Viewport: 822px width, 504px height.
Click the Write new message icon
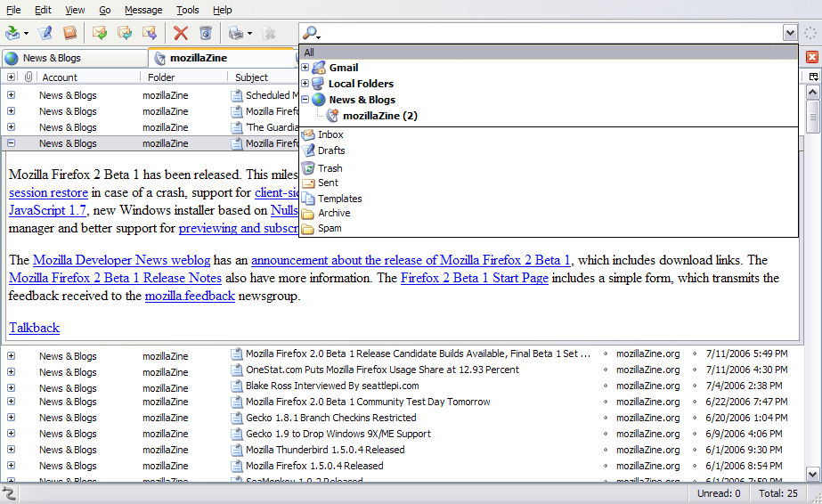[x=45, y=33]
